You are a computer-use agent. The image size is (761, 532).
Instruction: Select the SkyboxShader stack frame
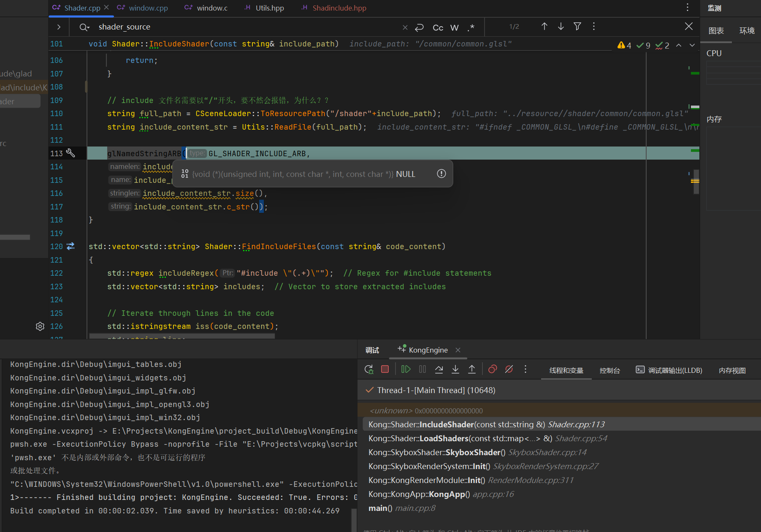click(561, 452)
